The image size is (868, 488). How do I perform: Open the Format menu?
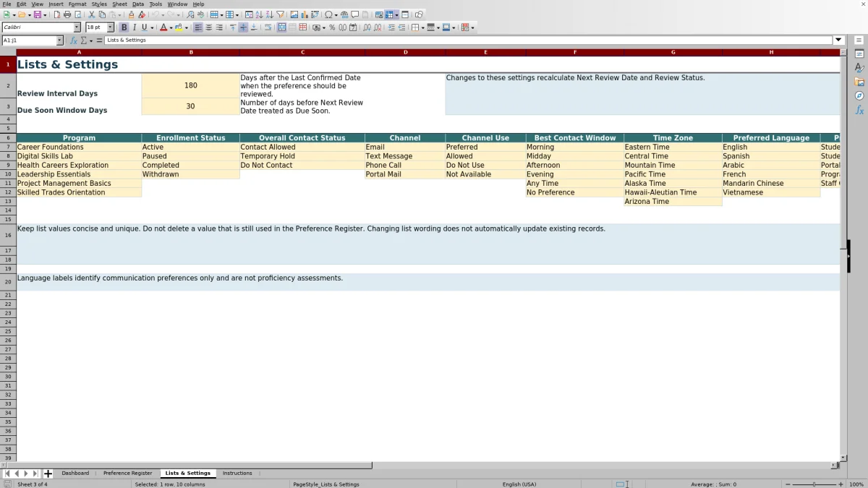click(x=77, y=4)
